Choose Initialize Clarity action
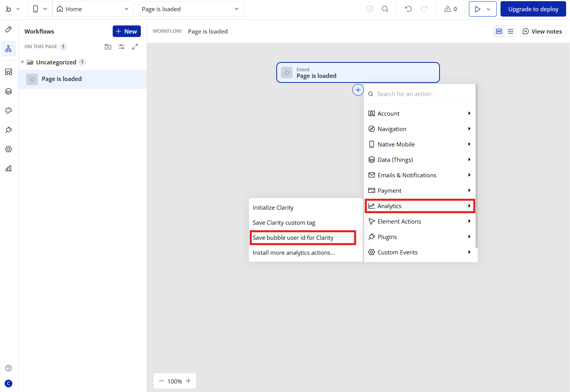Viewport: 570px width, 392px height. coord(306,207)
